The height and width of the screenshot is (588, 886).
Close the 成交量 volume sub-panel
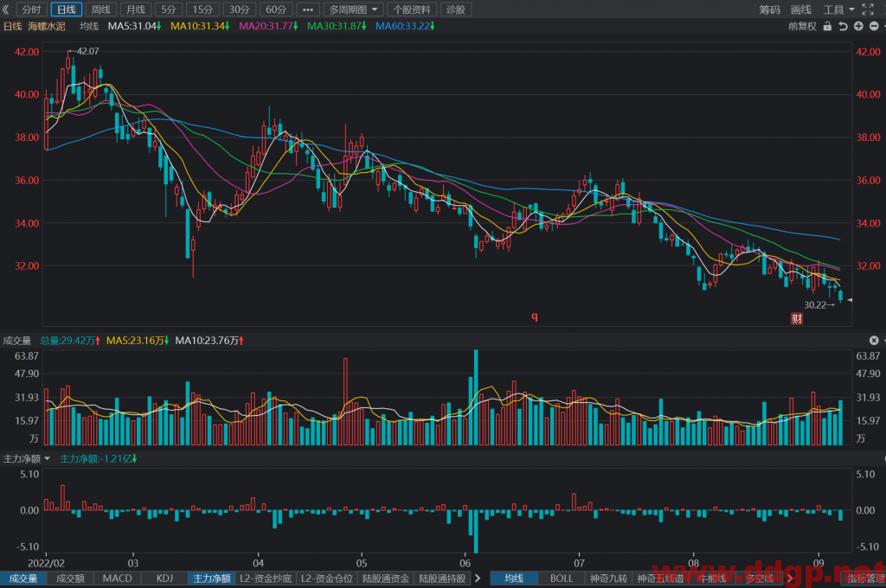click(874, 340)
